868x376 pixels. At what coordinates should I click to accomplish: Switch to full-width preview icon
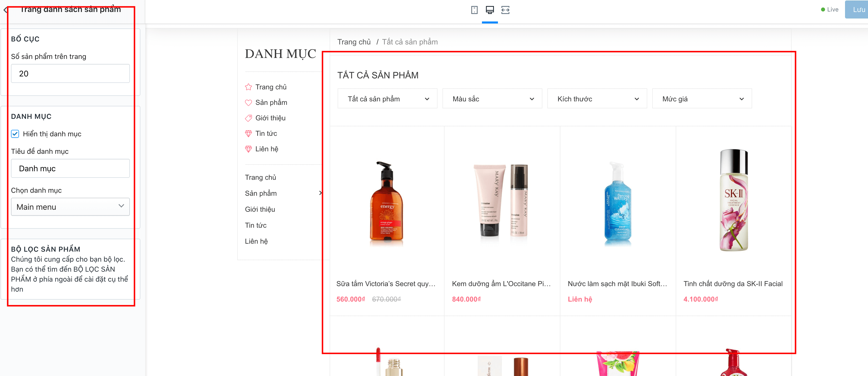pyautogui.click(x=505, y=10)
